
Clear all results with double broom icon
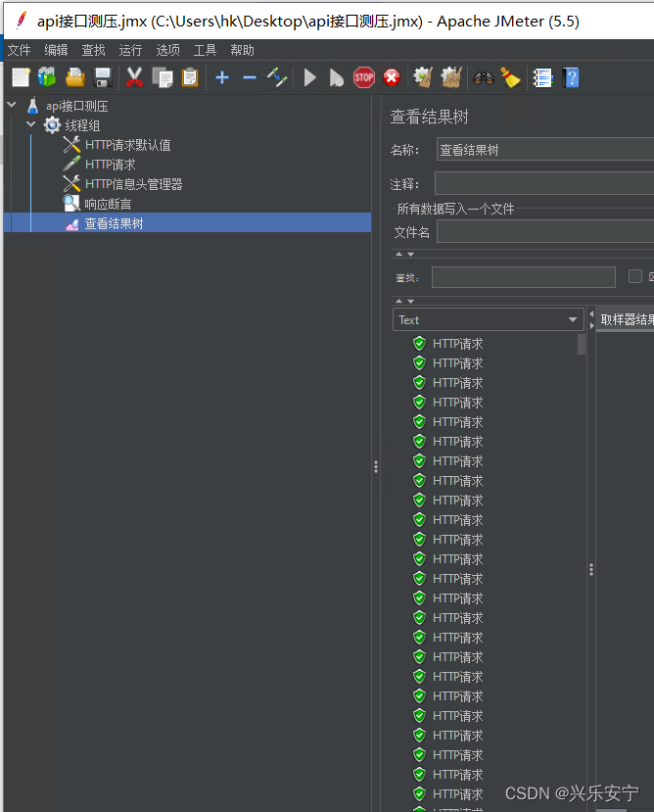[451, 77]
